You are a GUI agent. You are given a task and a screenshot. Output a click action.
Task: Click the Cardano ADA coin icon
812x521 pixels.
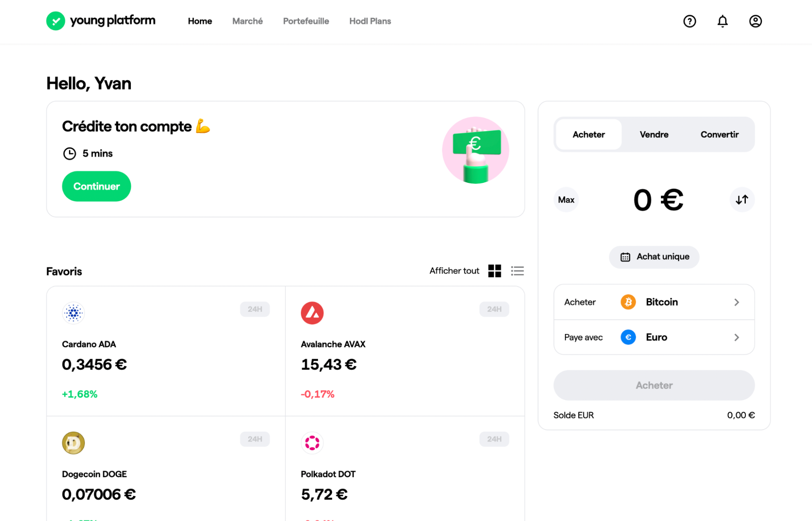point(73,313)
